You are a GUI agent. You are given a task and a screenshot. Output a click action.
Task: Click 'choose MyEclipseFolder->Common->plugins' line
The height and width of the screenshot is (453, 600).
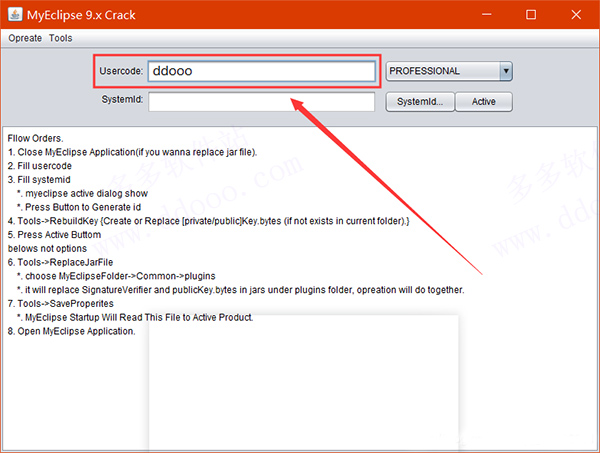[116, 276]
